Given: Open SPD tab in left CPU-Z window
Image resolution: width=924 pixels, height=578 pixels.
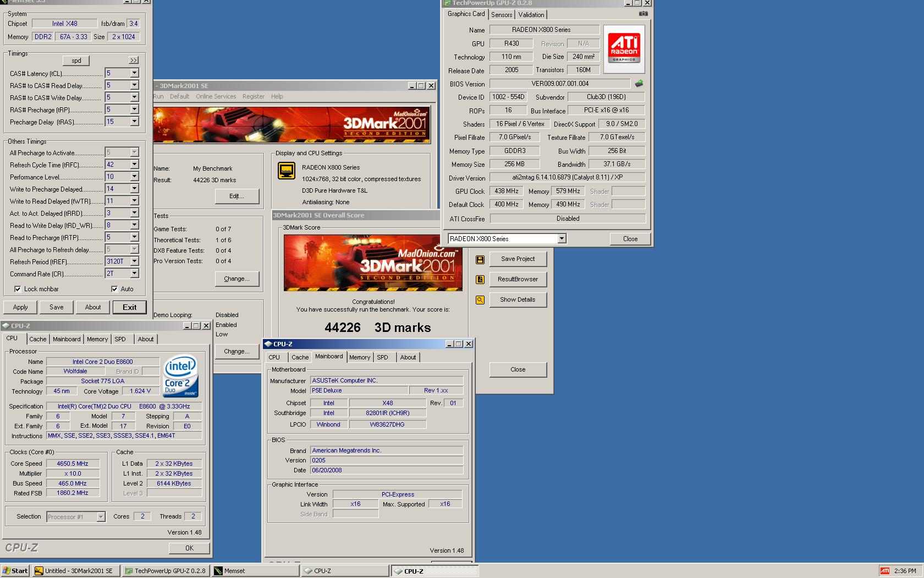Looking at the screenshot, I should click(120, 339).
